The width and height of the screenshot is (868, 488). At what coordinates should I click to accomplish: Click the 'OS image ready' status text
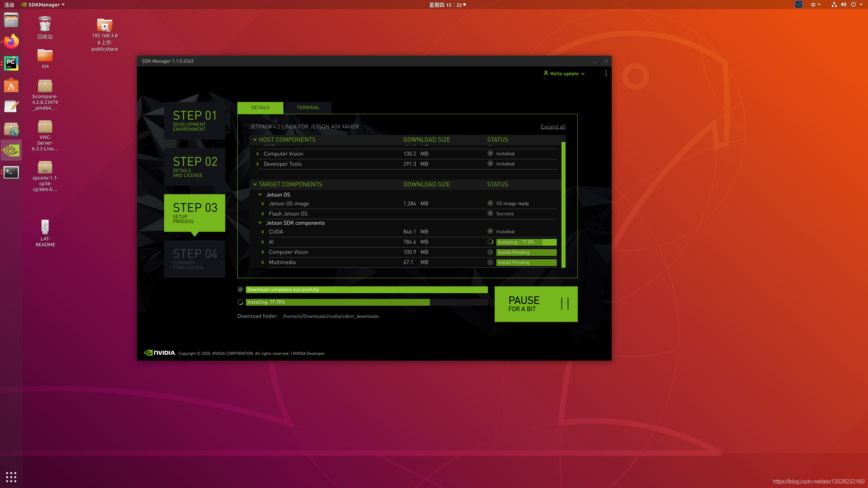tap(513, 203)
